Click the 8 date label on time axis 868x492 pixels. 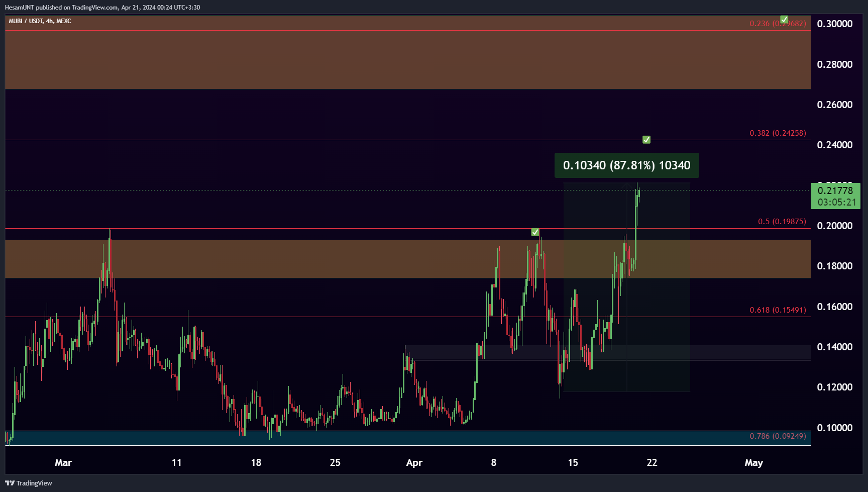pyautogui.click(x=494, y=462)
